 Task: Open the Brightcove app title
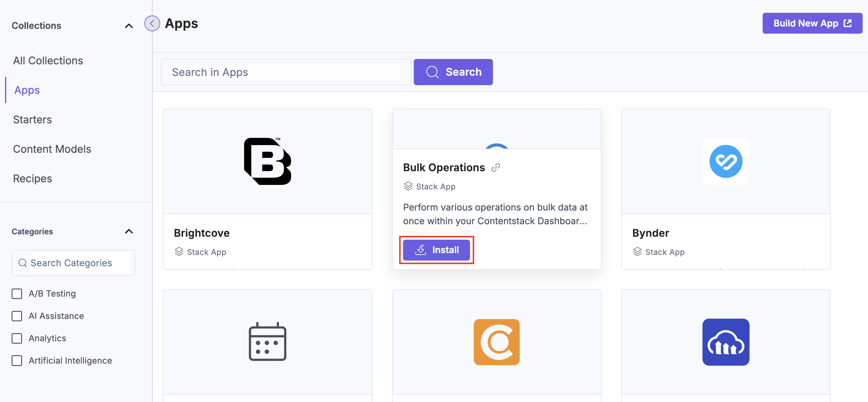(x=202, y=233)
